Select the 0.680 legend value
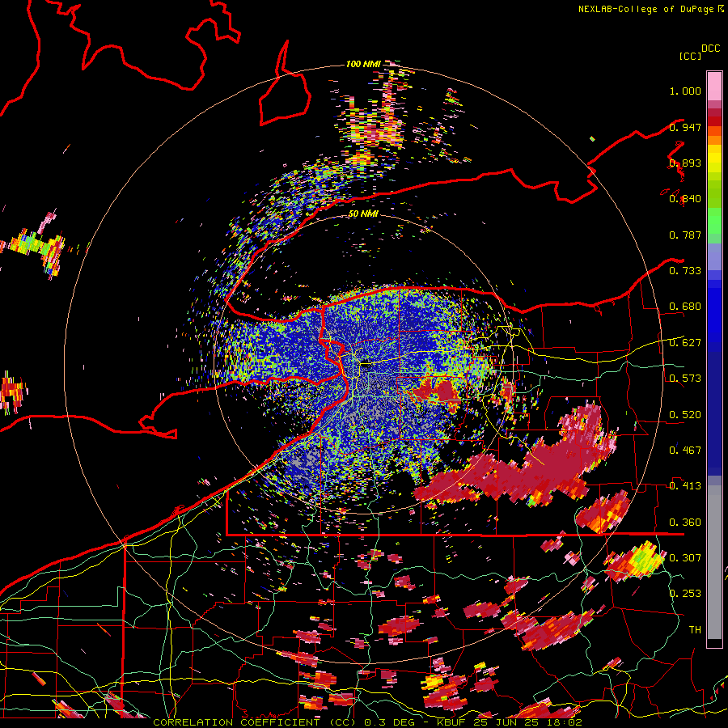 point(685,307)
